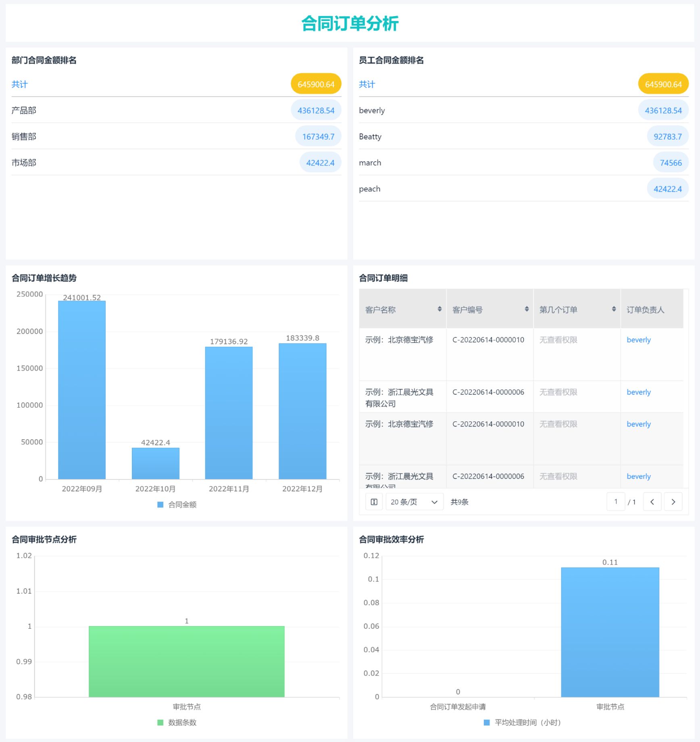Select the 第几个订单 column header text
Viewport: 700px width, 742px height.
pos(558,310)
